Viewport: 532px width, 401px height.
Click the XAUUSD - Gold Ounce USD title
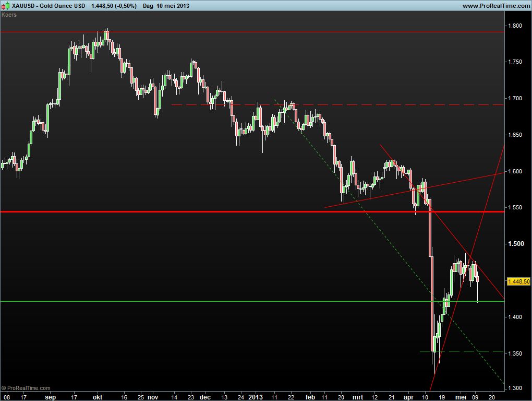[50, 6]
